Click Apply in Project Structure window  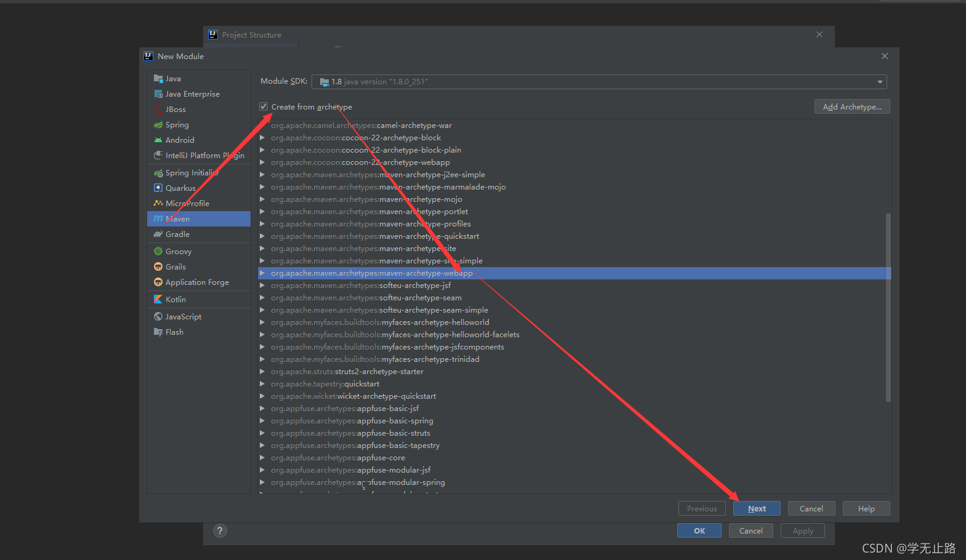(x=803, y=531)
